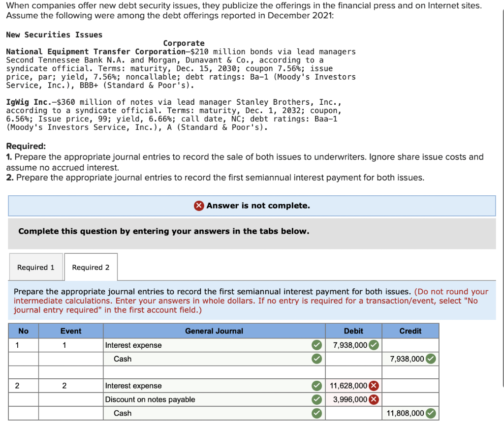Click the 'IgWig Inc.' company name
Image resolution: width=504 pixels, height=425 pixels.
tap(29, 102)
